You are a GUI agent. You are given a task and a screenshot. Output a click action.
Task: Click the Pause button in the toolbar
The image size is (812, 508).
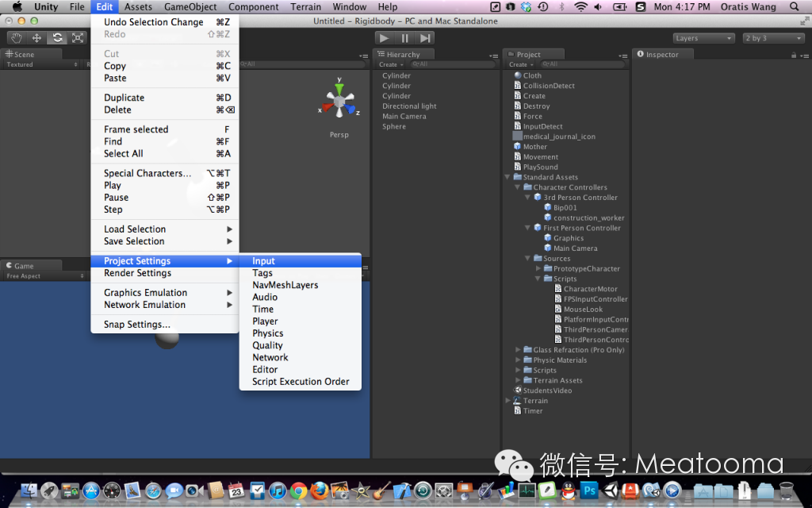coord(404,38)
